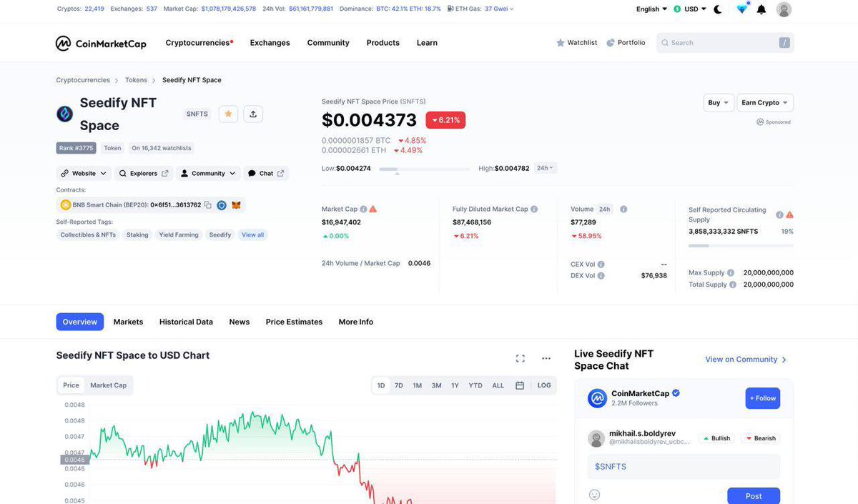Click the shield wallet icon next to contract
This screenshot has height=504, width=858.
coord(222,205)
